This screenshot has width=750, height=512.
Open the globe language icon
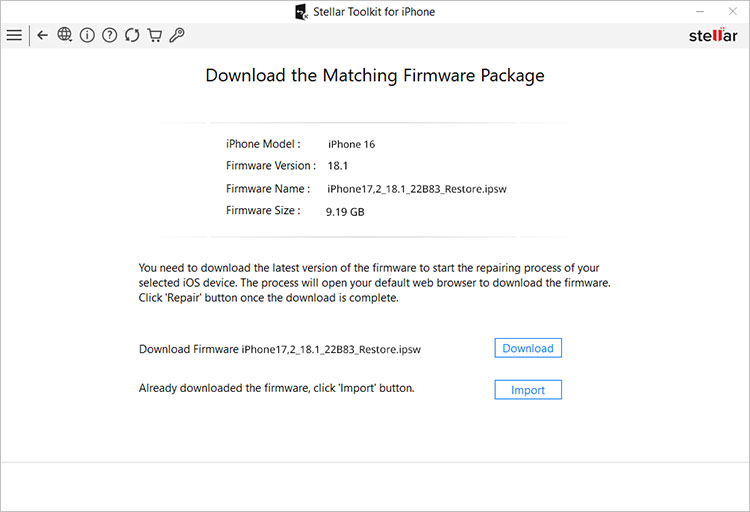[65, 34]
